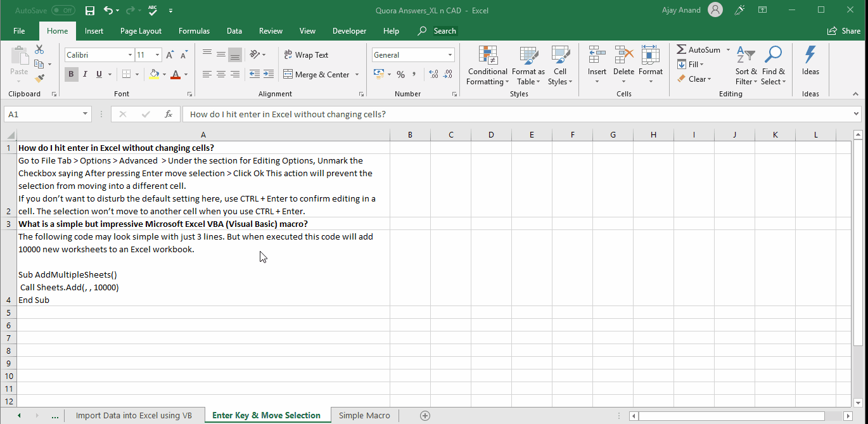Increase font size with the larger A icon
This screenshot has height=424, width=868.
[x=170, y=55]
